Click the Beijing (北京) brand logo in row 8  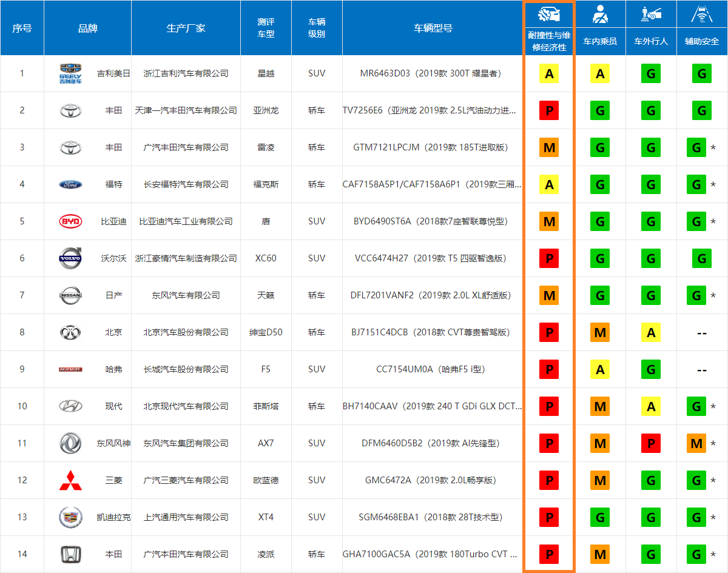[x=70, y=332]
